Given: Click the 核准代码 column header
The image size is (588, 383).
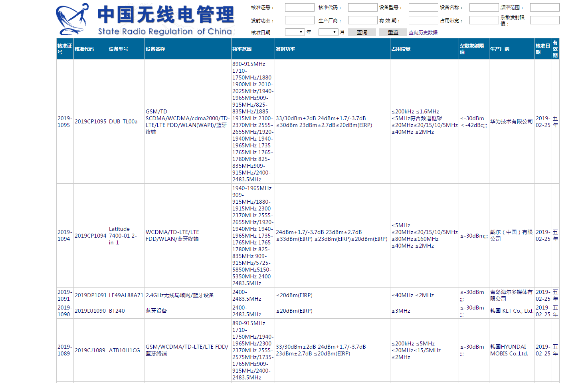Looking at the screenshot, I should pyautogui.click(x=91, y=49).
